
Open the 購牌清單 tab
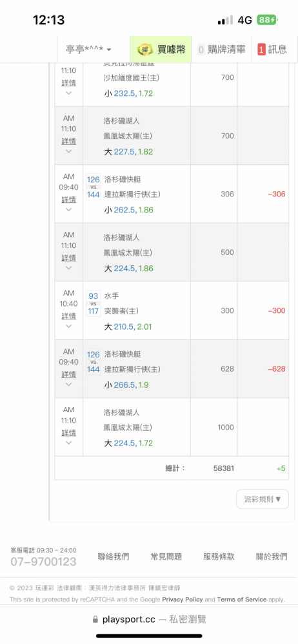click(x=221, y=50)
